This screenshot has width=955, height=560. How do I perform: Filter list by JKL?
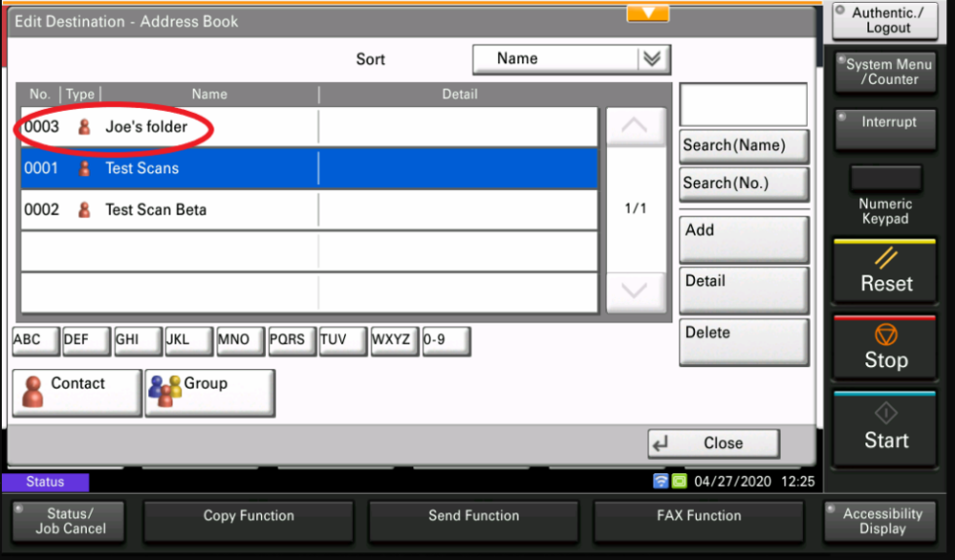click(189, 340)
